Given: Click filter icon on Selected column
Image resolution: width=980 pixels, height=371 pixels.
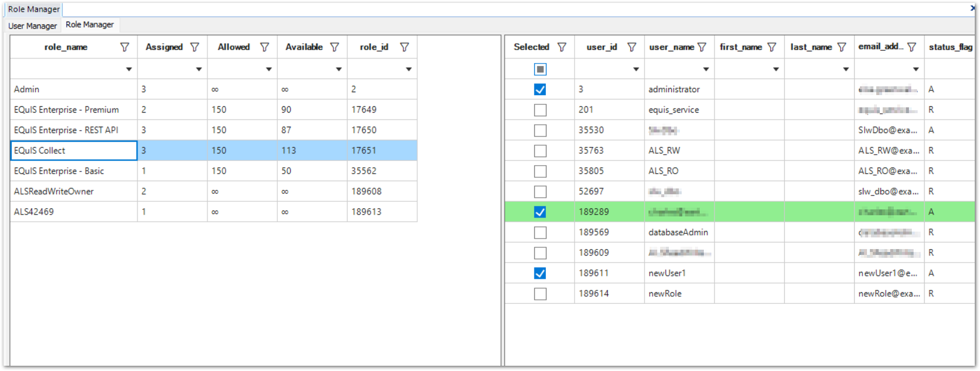Looking at the screenshot, I should pyautogui.click(x=562, y=47).
